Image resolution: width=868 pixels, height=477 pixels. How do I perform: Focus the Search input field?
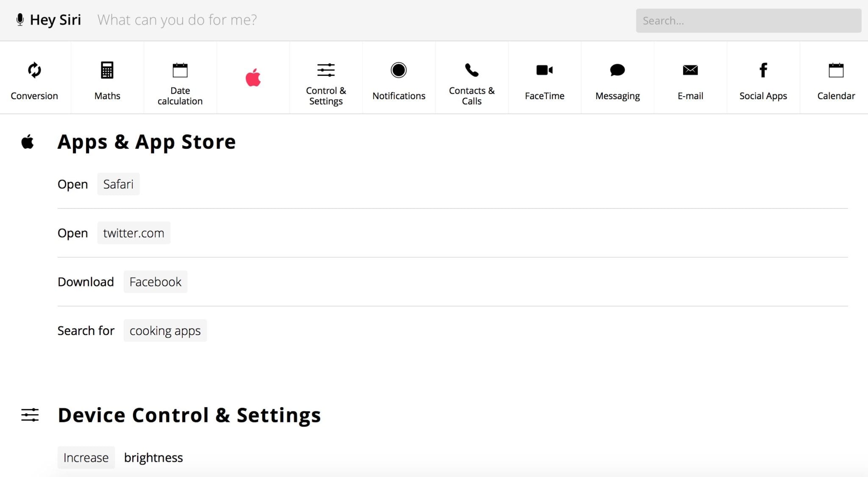tap(748, 20)
